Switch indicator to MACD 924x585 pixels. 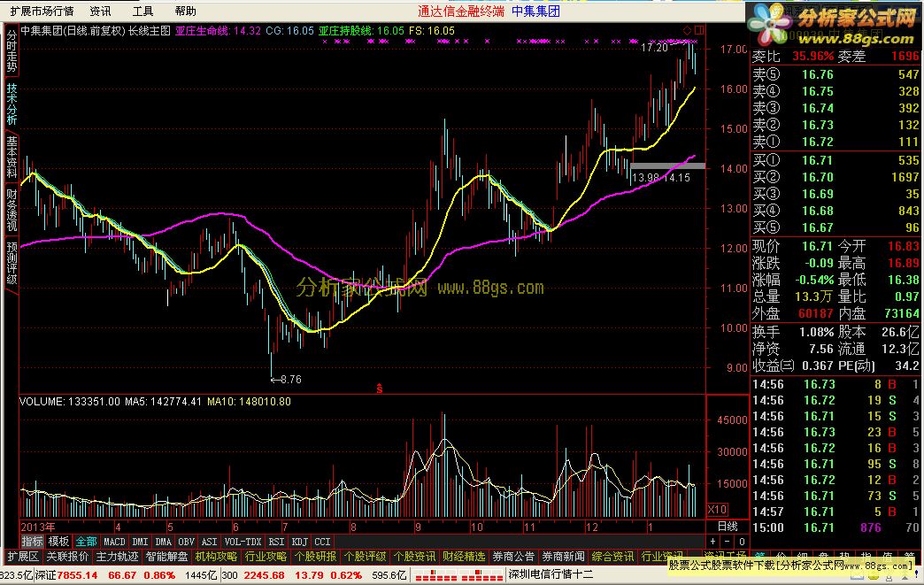114,542
